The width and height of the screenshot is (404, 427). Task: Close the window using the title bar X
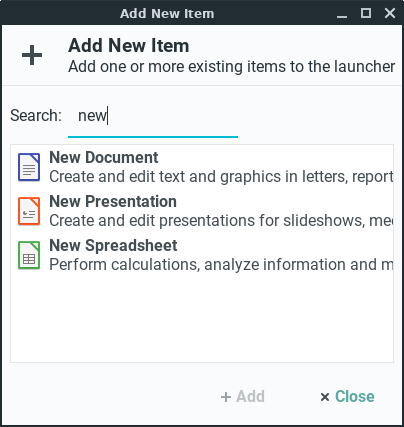[390, 13]
